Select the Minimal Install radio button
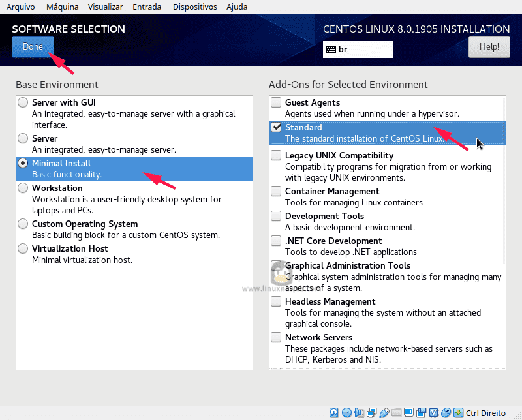522x420 pixels. (23, 163)
